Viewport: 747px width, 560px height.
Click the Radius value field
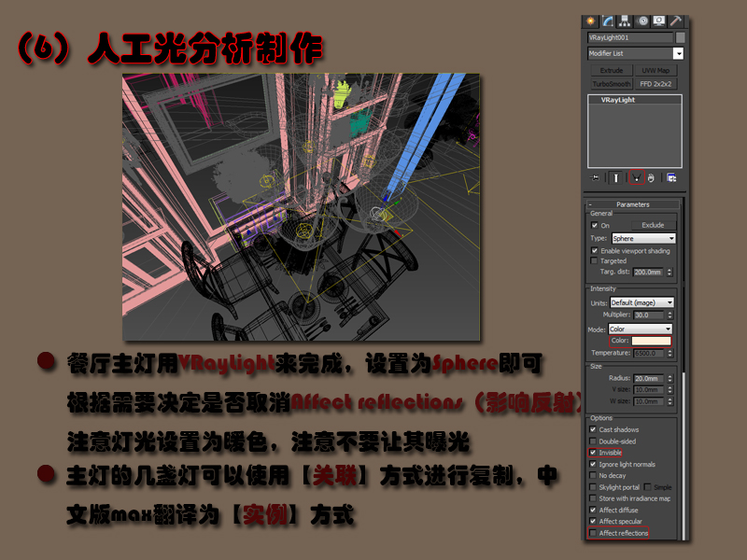[x=649, y=379]
